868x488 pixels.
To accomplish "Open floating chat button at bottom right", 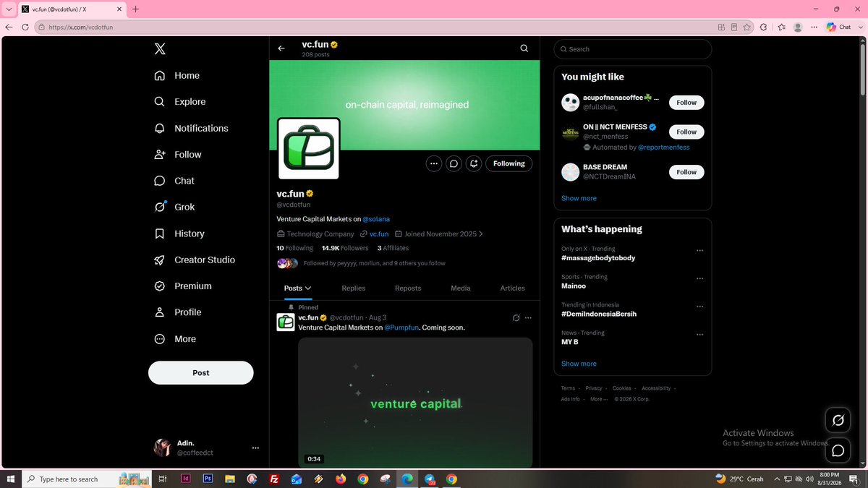I will [x=838, y=450].
